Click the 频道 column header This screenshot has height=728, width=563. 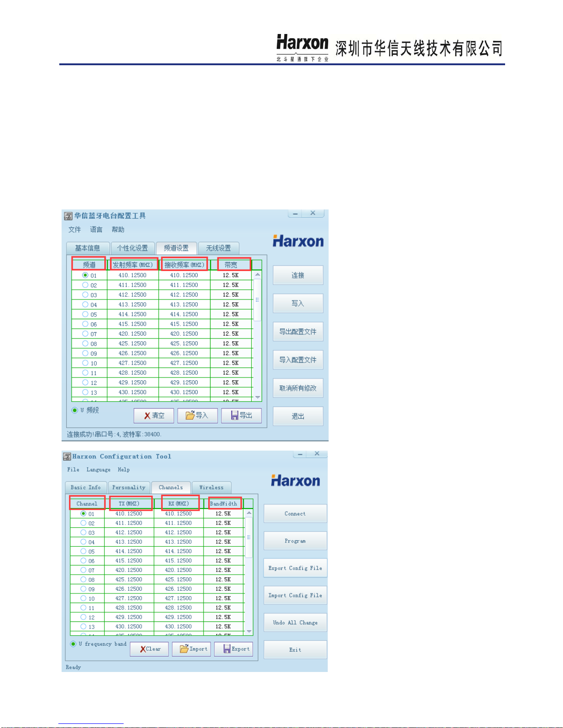point(89,265)
